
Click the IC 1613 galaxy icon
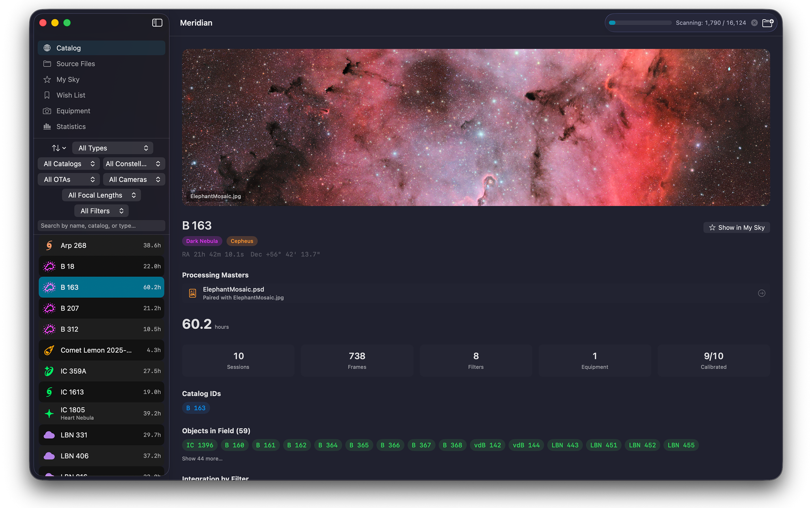(49, 392)
